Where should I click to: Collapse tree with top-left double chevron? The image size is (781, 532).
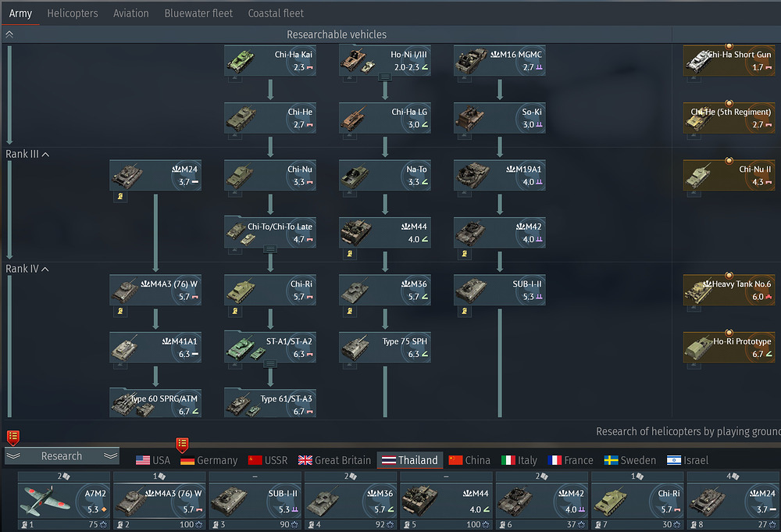9,34
